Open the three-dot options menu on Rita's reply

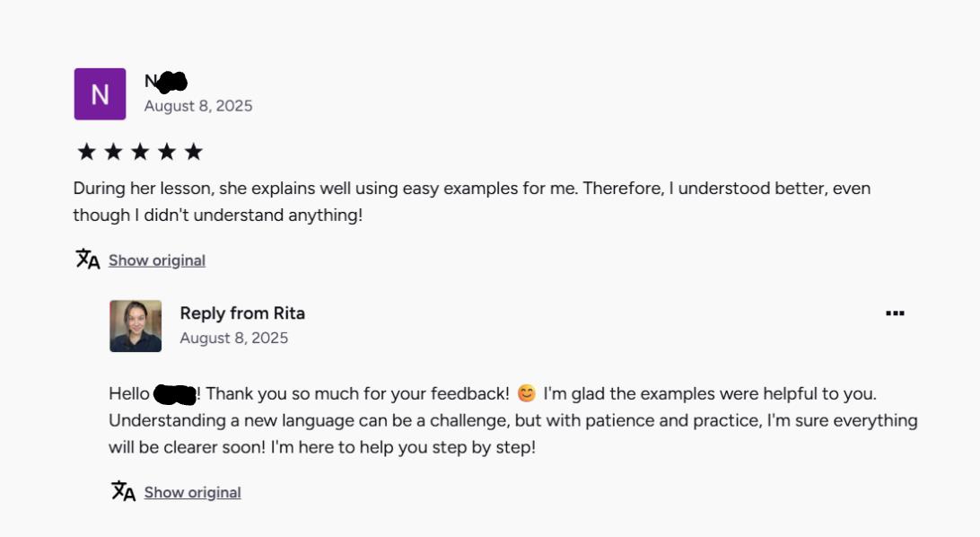(895, 313)
